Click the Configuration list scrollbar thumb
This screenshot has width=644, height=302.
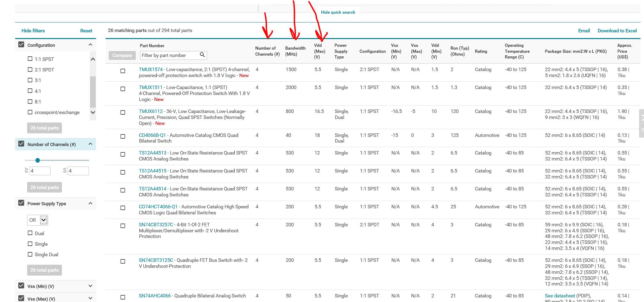point(93,92)
